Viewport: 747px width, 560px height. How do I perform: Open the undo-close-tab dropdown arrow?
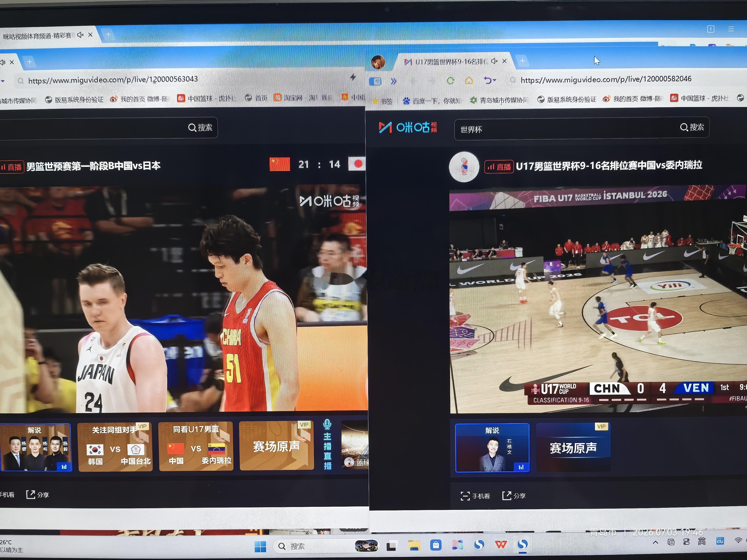495,80
